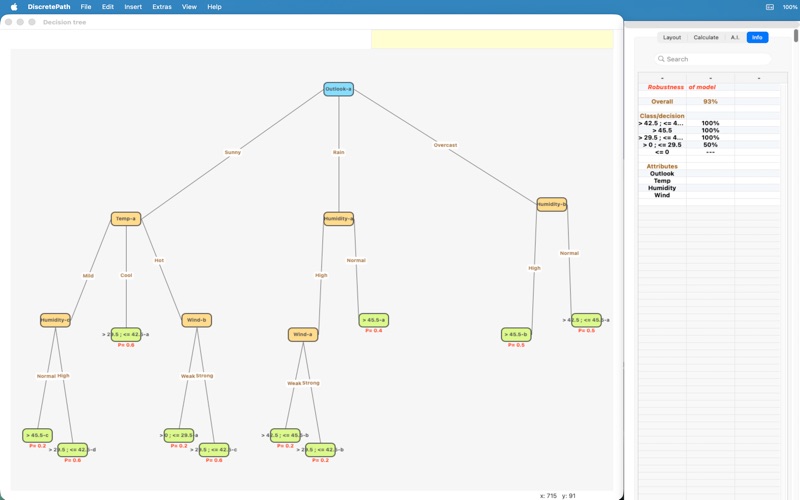Select the Temp-a node
The height and width of the screenshot is (500, 800).
tap(126, 219)
